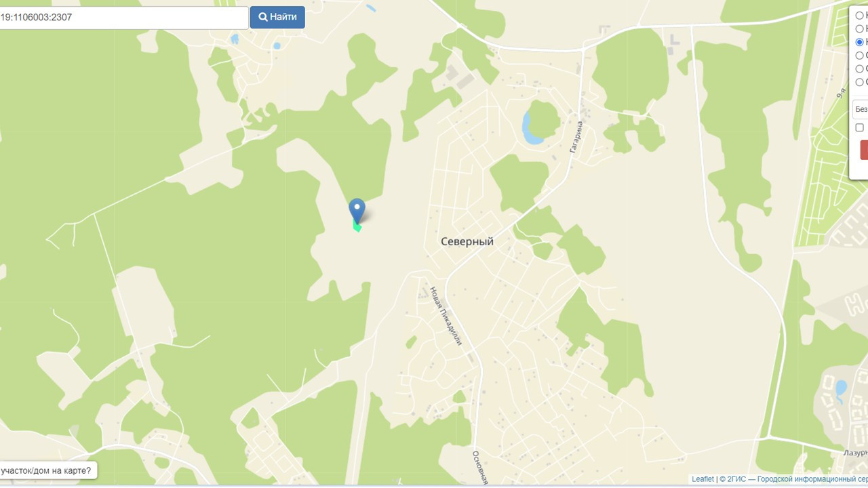The width and height of the screenshot is (868, 488).
Task: Open the dropdown starting with Без
Action: 860,109
